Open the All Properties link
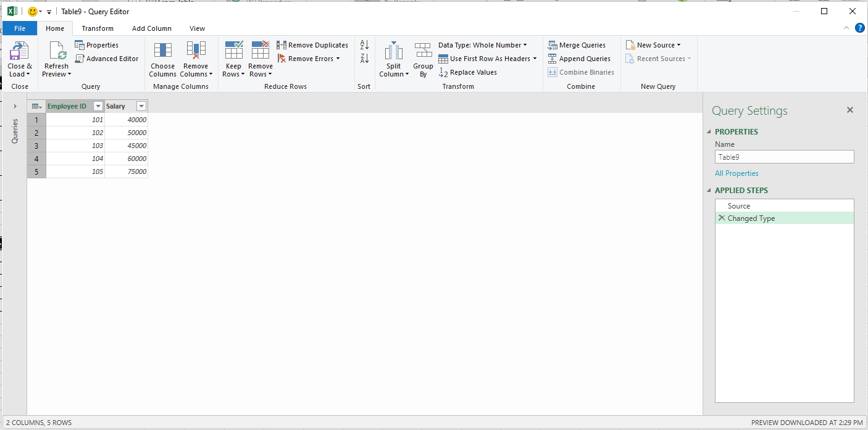868x430 pixels. click(x=737, y=173)
